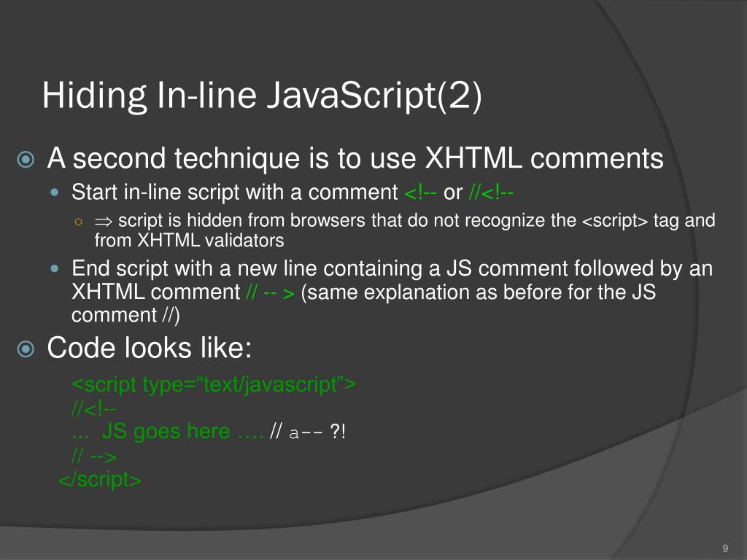Click the 'Code looks like:' heading
This screenshot has width=747, height=560.
pyautogui.click(x=149, y=348)
